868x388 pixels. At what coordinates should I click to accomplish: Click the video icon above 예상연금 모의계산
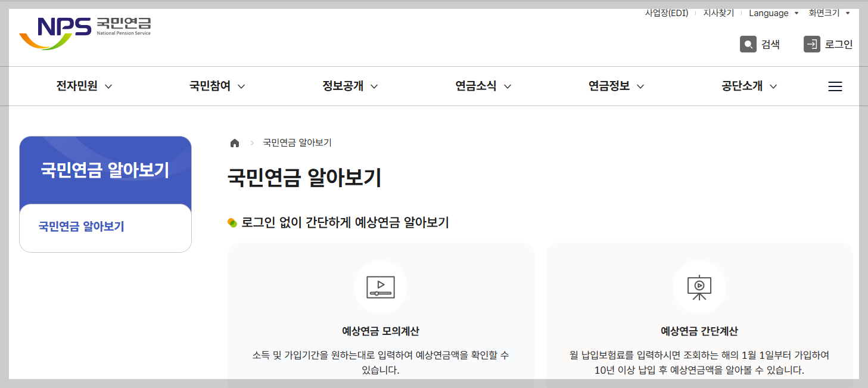[381, 287]
